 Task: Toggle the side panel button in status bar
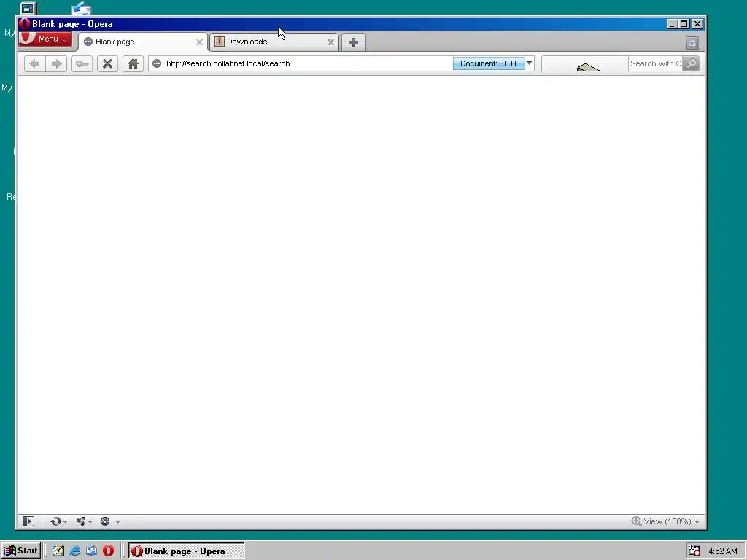[x=28, y=521]
